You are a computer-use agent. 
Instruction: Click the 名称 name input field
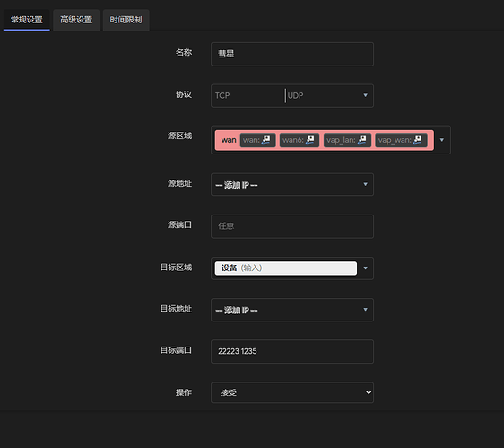tap(292, 54)
